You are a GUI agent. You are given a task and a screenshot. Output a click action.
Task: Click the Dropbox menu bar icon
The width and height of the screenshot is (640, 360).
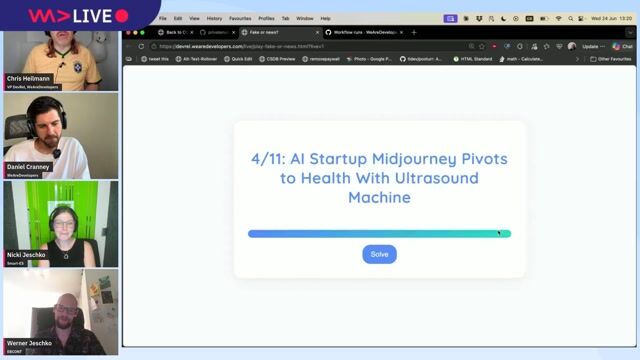coord(479,18)
